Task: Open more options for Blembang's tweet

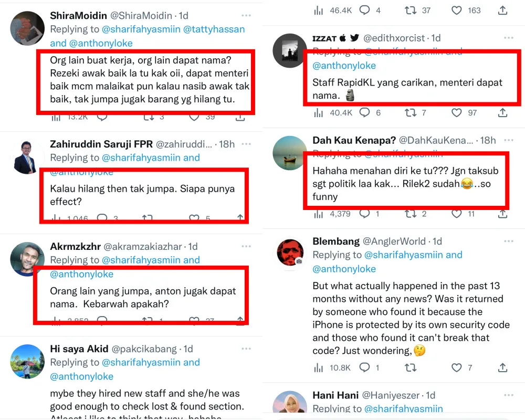Action: [508, 241]
